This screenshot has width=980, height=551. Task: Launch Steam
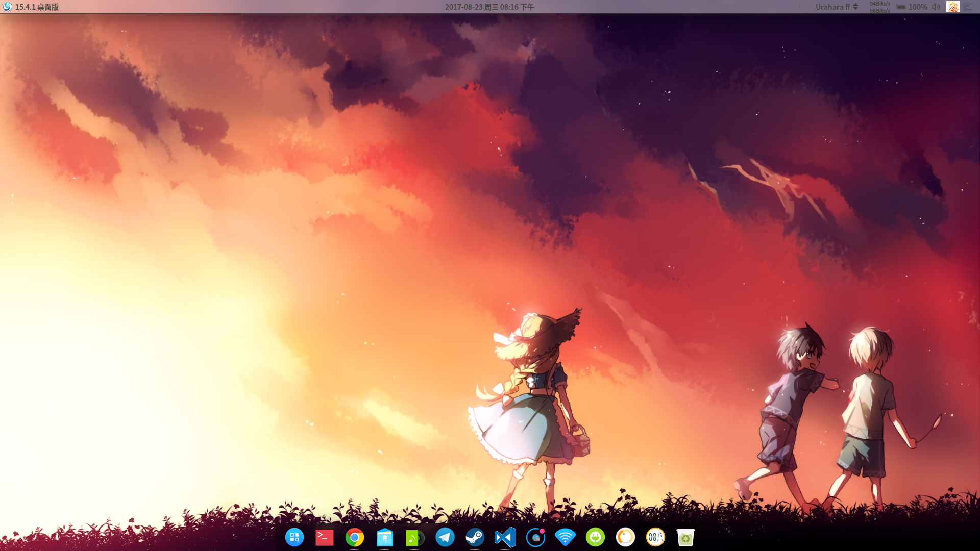point(475,537)
